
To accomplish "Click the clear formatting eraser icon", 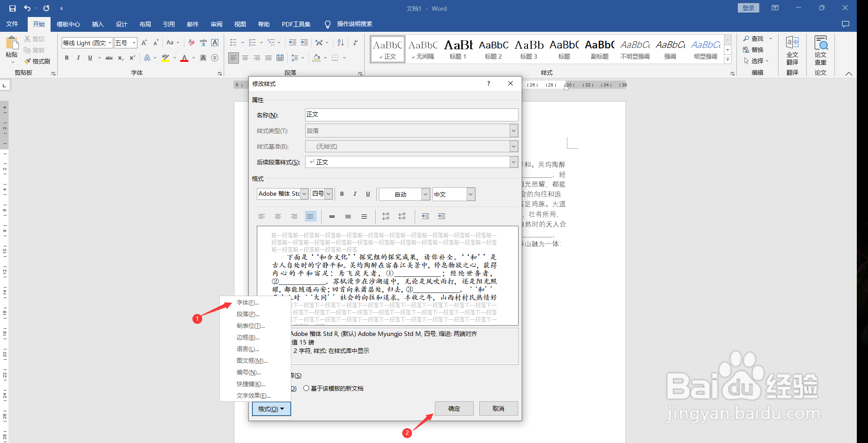I will [x=191, y=43].
